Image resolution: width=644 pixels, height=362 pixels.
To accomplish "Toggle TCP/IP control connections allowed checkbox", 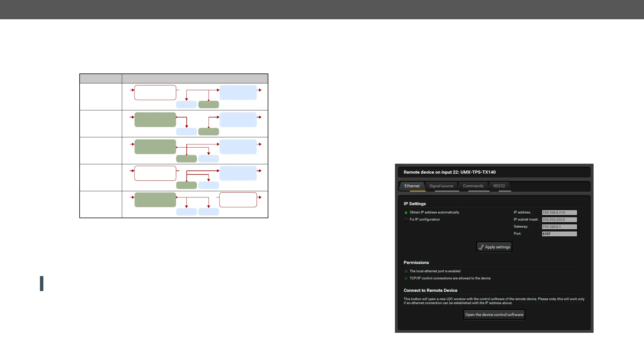I will pyautogui.click(x=406, y=278).
